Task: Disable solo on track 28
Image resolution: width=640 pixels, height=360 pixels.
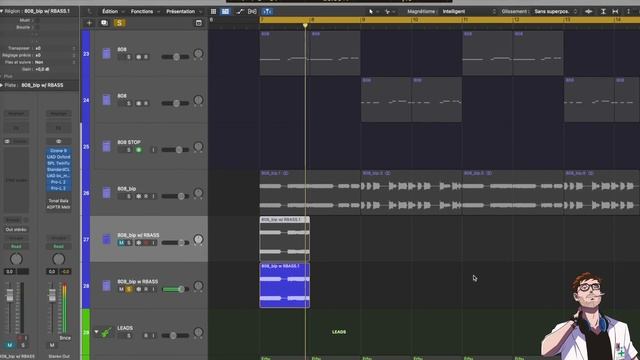Action: tap(129, 289)
